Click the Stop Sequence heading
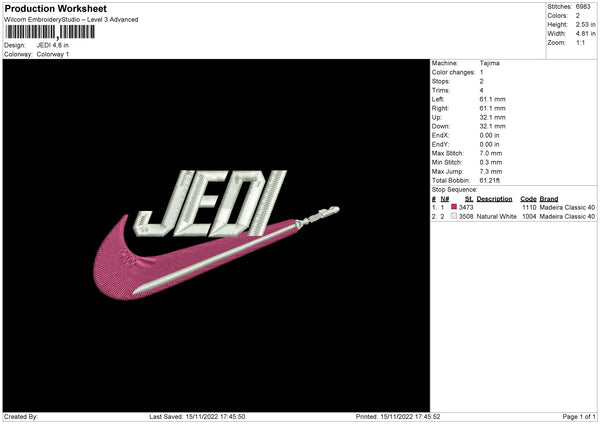 pos(455,189)
